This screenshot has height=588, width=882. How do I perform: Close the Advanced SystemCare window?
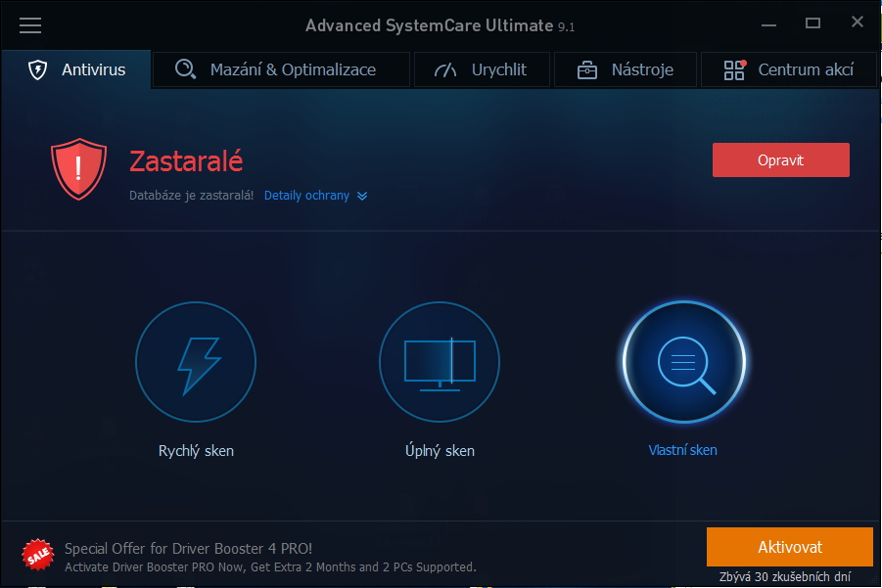(858, 22)
